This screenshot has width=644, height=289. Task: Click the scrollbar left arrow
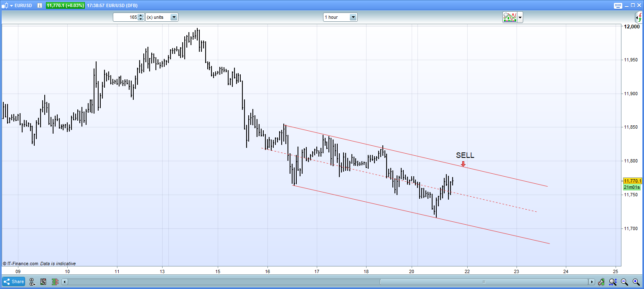click(65, 282)
